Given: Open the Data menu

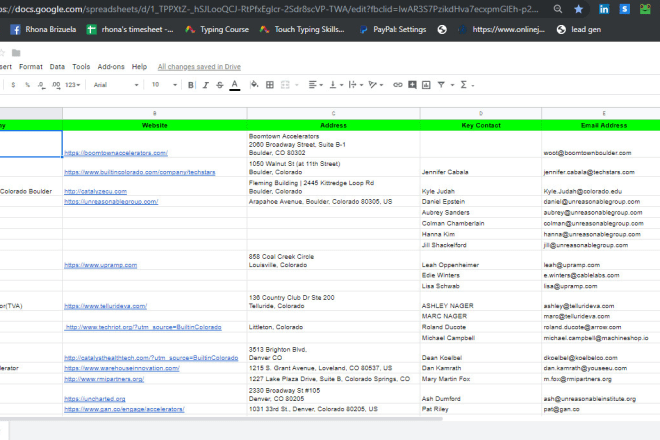Looking at the screenshot, I should click(x=57, y=67).
